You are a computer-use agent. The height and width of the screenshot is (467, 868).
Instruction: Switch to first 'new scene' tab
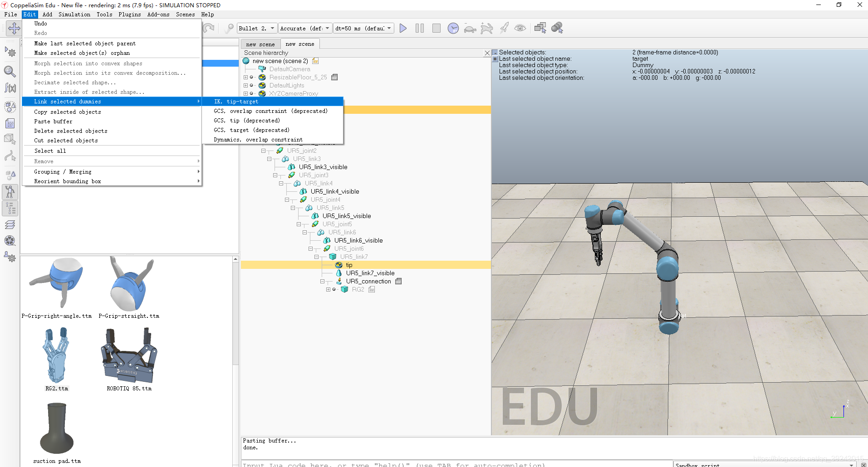click(260, 44)
